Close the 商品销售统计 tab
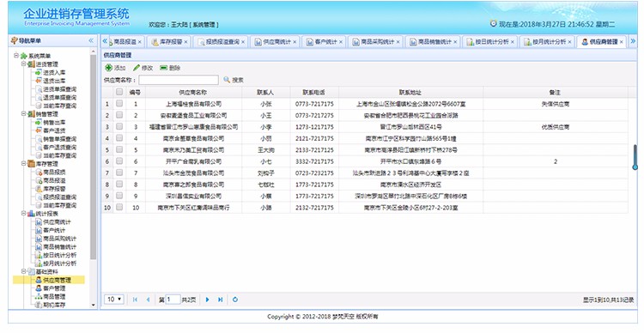 tap(455, 42)
